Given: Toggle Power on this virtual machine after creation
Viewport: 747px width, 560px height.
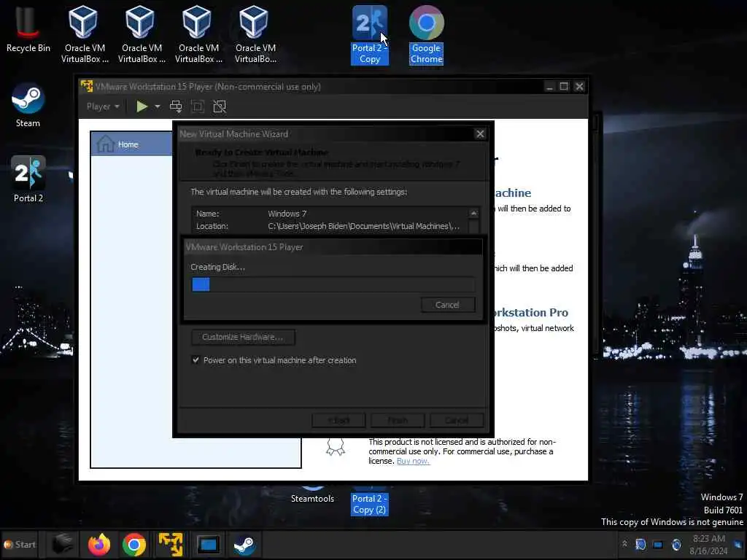Looking at the screenshot, I should (196, 360).
